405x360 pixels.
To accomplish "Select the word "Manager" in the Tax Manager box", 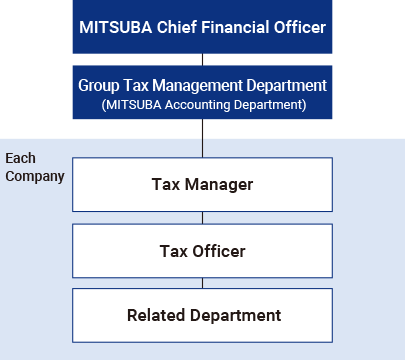I will point(219,185).
